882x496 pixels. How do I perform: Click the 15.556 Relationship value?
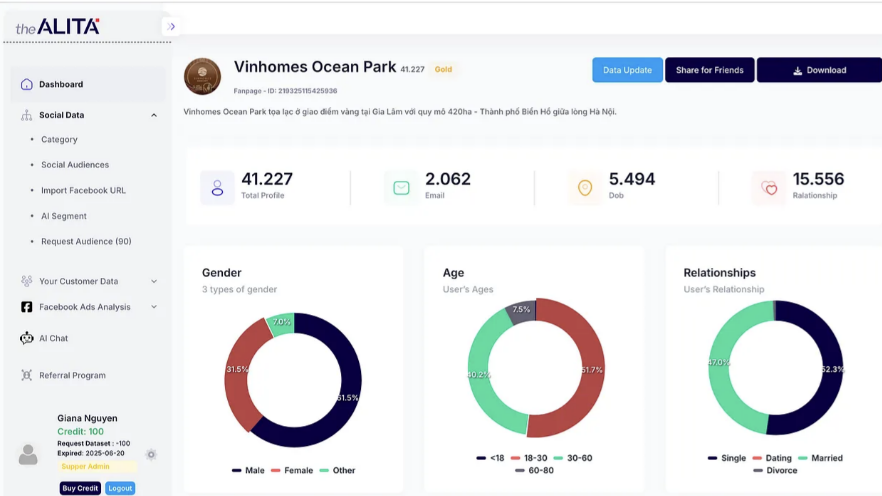click(x=818, y=179)
